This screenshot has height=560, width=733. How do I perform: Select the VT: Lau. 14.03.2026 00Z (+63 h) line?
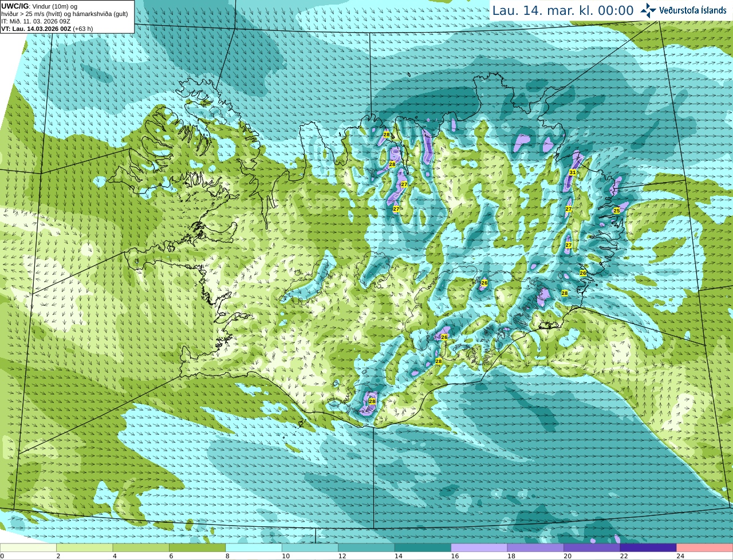[x=47, y=29]
